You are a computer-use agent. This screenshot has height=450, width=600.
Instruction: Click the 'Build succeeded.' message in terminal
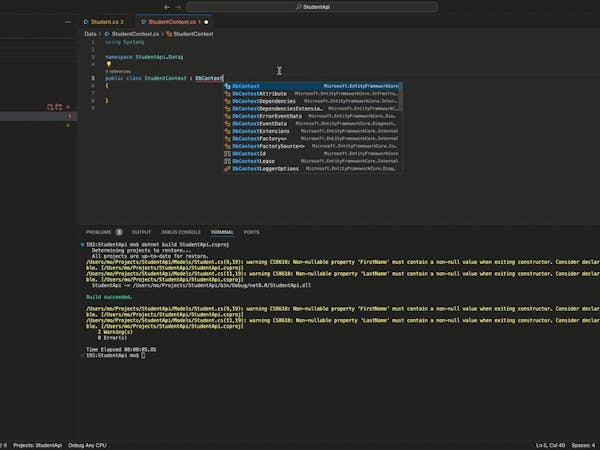click(109, 297)
